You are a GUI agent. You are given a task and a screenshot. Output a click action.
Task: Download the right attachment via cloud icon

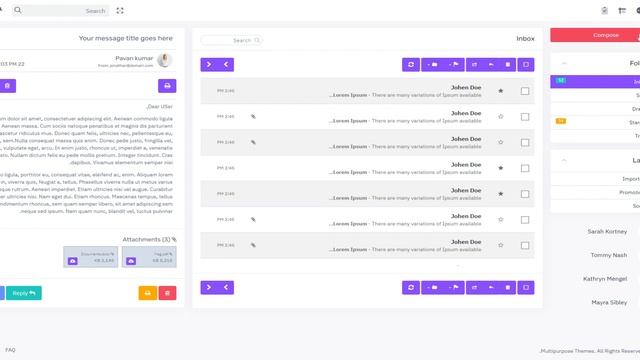(131, 261)
